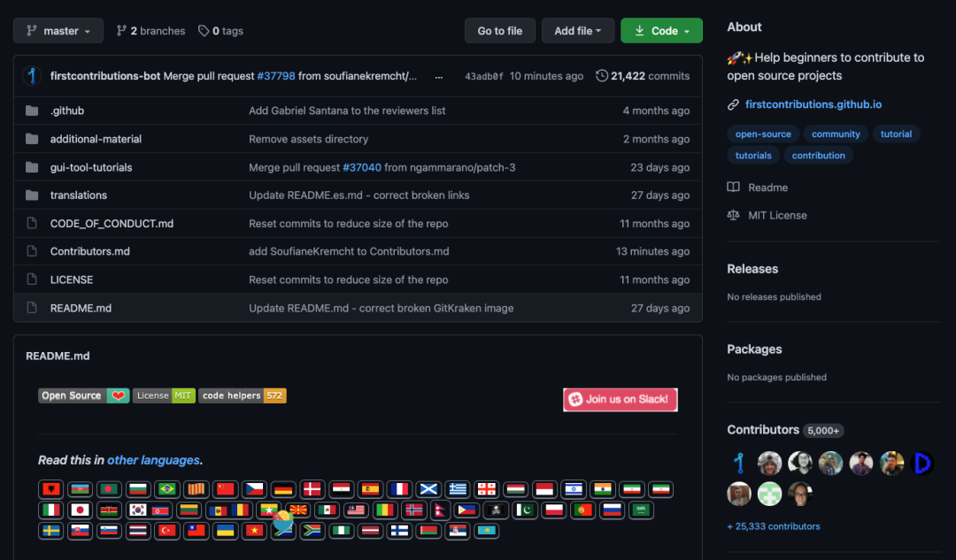This screenshot has width=956, height=560.
Task: Open the + 25,333 contributors link
Action: click(x=773, y=525)
